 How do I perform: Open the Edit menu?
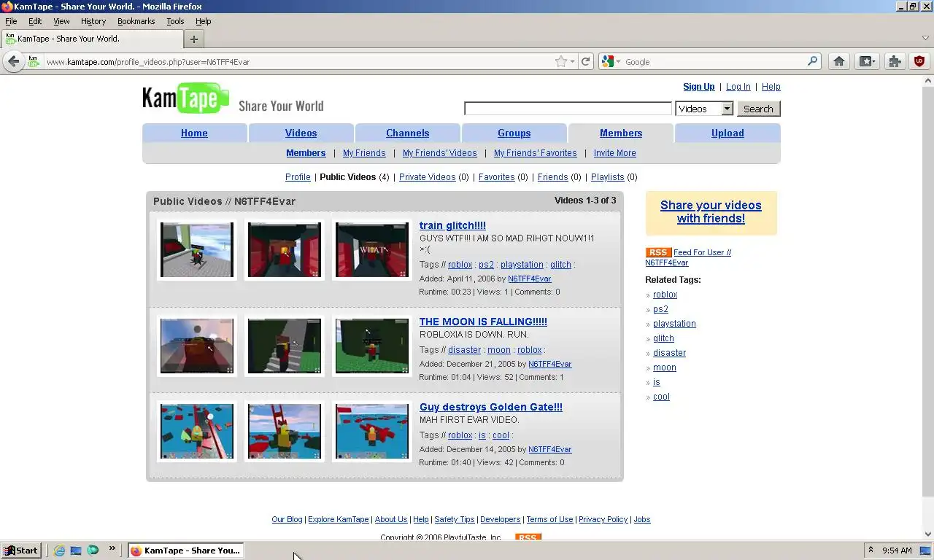35,21
